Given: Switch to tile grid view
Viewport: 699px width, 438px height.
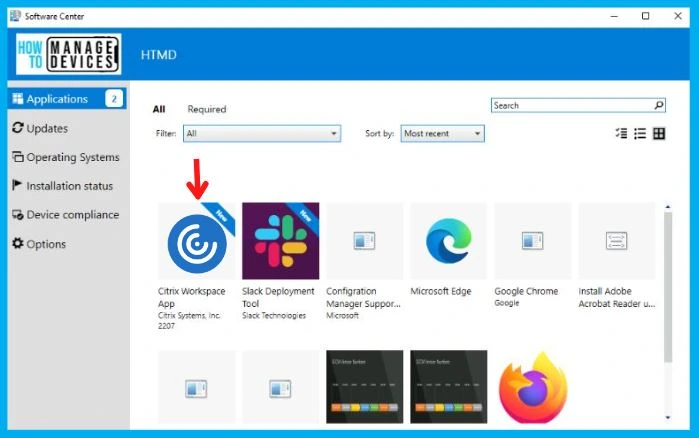Looking at the screenshot, I should click(x=659, y=133).
